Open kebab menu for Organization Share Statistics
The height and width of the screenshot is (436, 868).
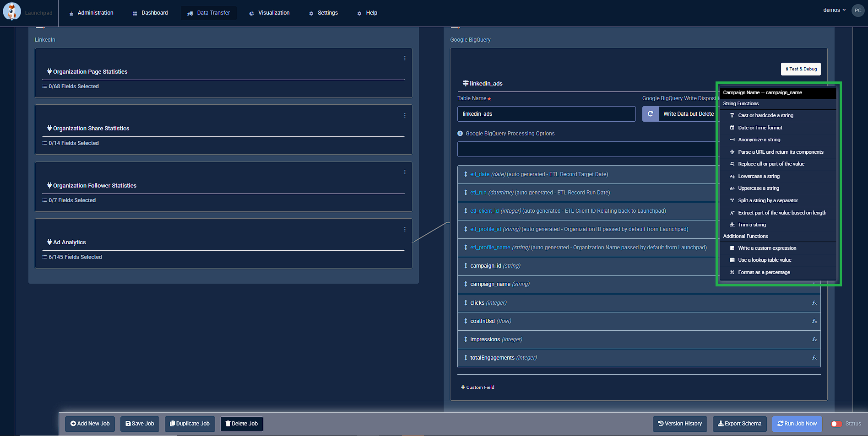(405, 115)
